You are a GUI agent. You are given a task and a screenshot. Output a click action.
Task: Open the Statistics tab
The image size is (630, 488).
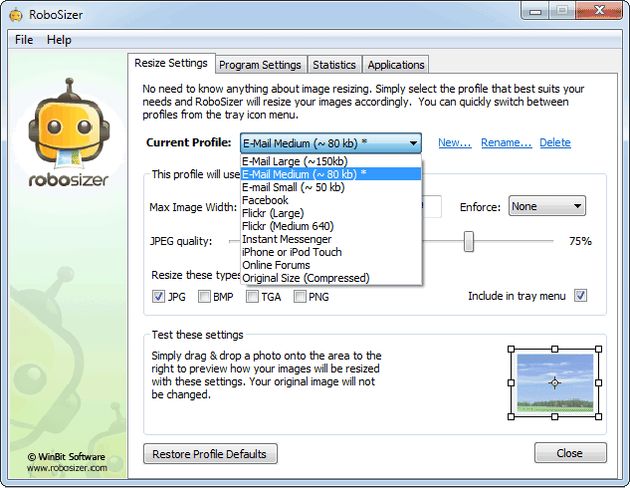334,65
